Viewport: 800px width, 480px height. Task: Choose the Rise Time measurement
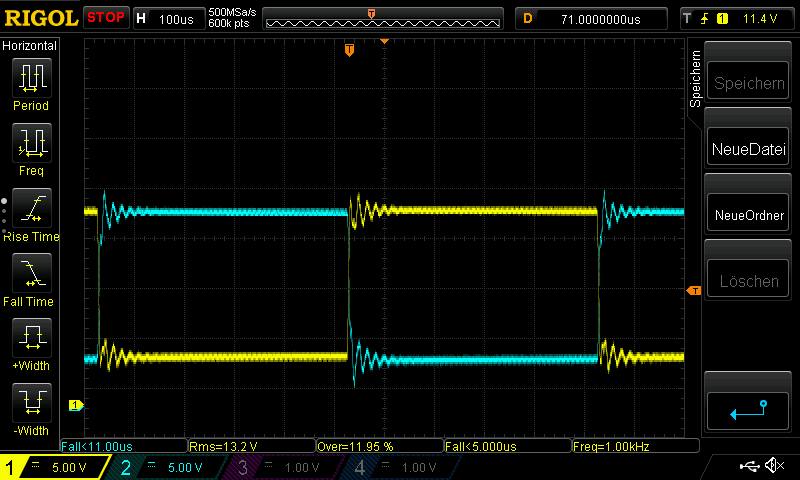pos(30,209)
